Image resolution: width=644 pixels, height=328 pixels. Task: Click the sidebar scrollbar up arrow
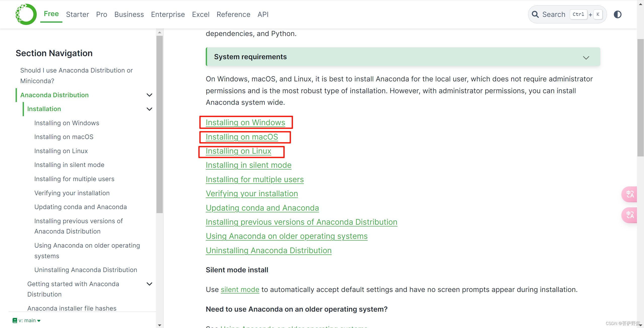tap(159, 32)
